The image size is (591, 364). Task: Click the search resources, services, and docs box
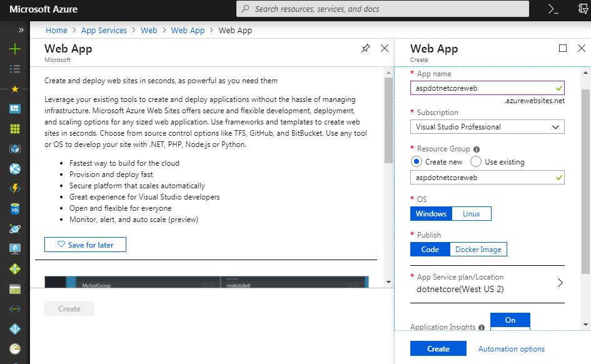[383, 9]
